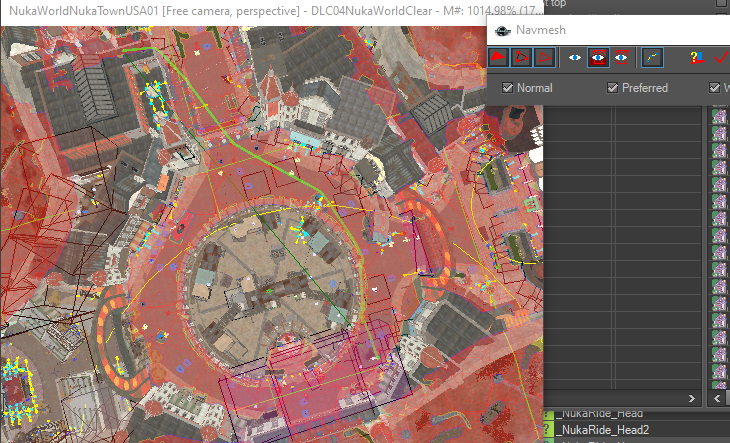Click the yellow question mark navmesh icon
The image size is (730, 443).
[697, 58]
